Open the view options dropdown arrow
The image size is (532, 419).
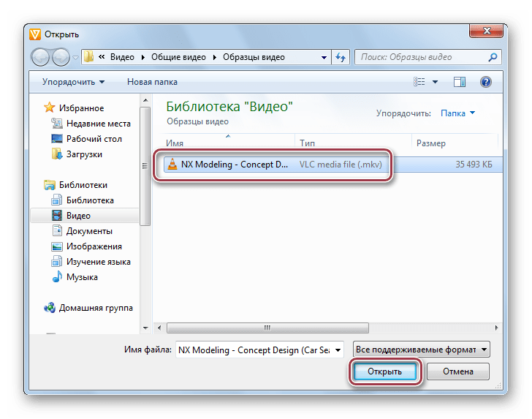tap(435, 82)
